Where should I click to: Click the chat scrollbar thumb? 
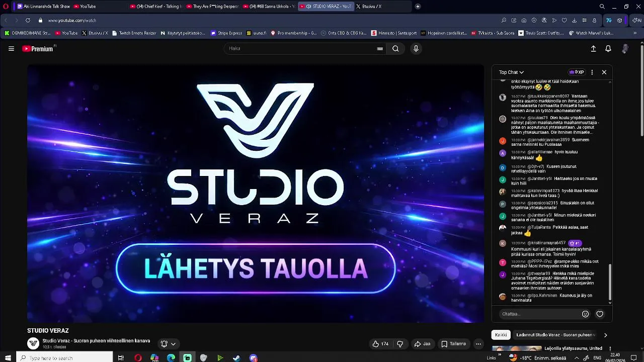610,283
